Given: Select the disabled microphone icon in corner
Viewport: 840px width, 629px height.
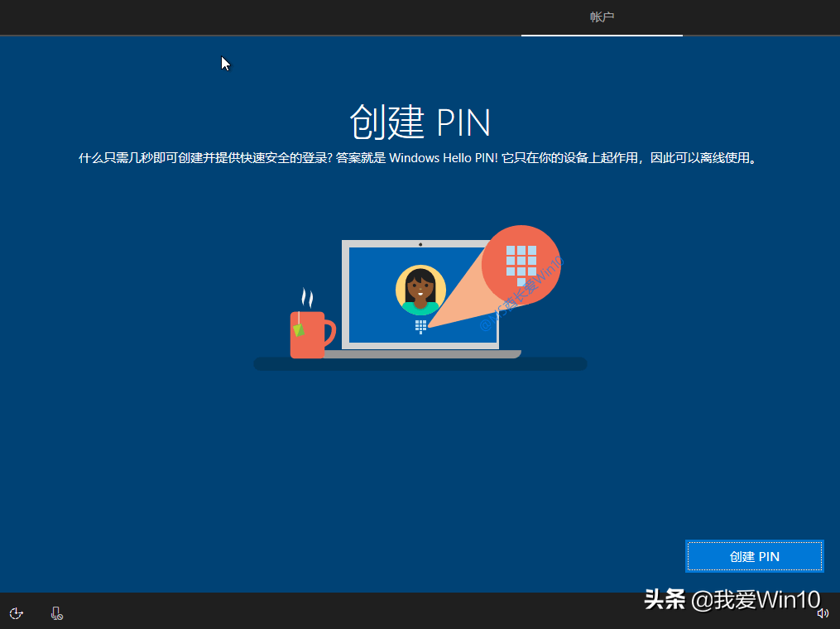Looking at the screenshot, I should tap(55, 612).
